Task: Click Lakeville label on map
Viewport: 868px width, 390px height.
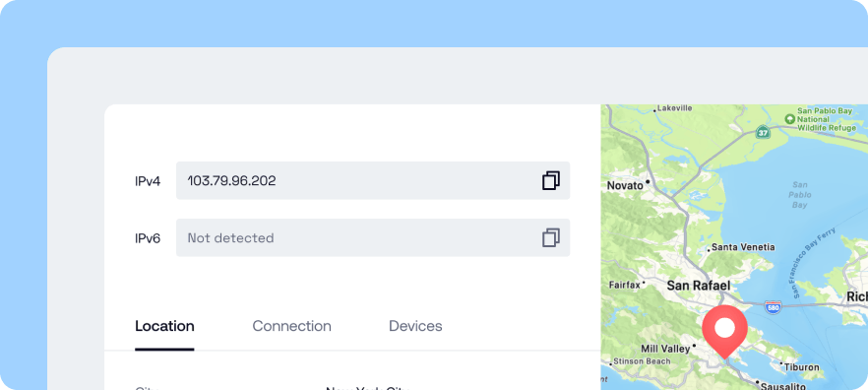Action: pos(675,108)
